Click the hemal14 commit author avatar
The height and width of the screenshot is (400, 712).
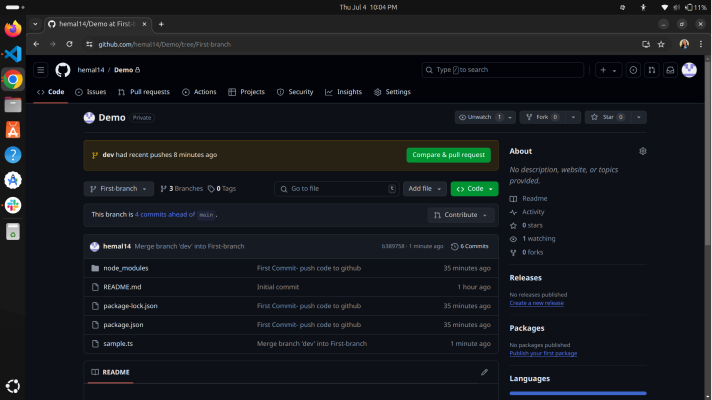(94, 247)
